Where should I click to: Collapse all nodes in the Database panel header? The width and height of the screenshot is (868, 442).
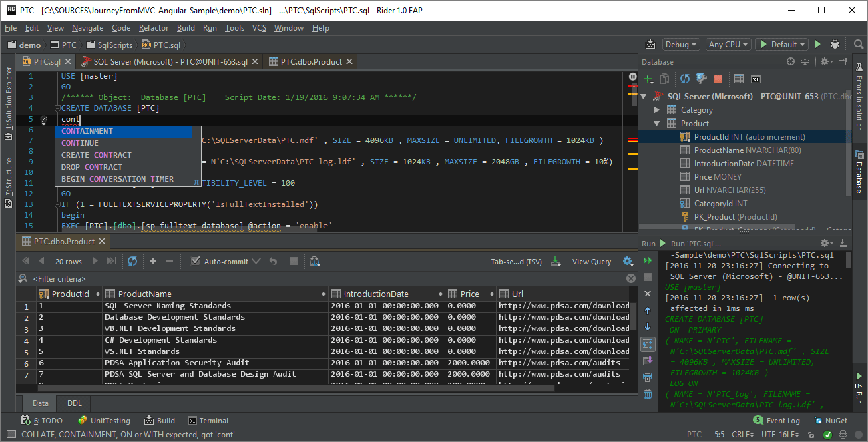coord(805,61)
